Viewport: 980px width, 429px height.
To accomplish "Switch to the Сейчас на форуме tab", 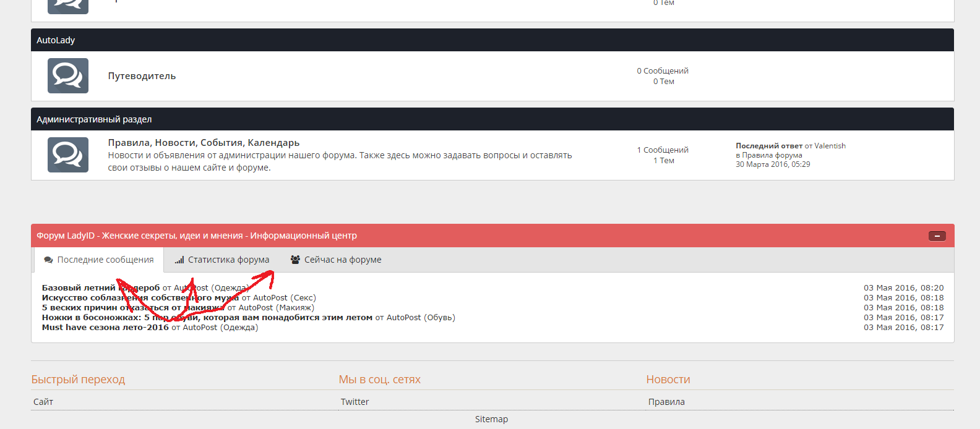I will click(336, 260).
